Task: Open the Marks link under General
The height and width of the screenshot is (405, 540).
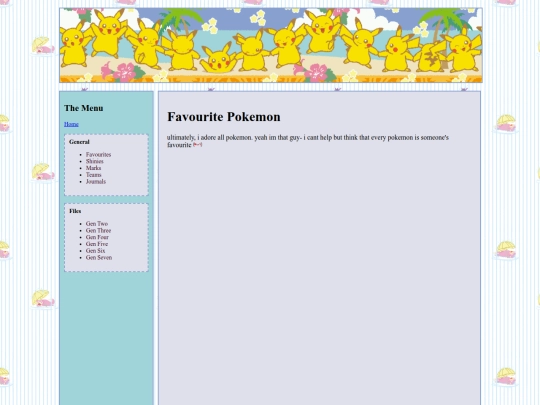Action: coord(93,168)
